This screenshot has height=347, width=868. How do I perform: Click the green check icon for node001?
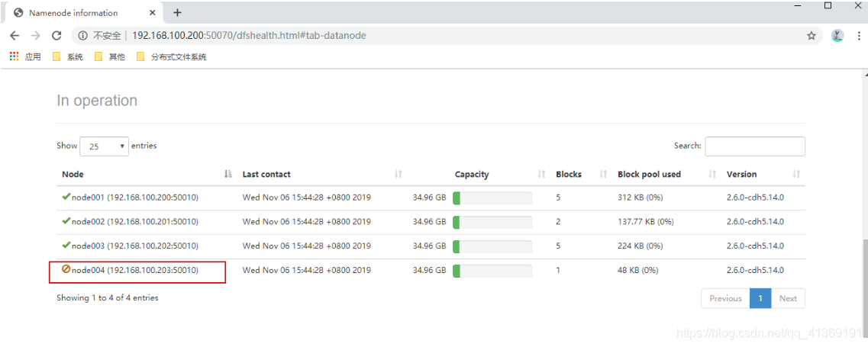[66, 197]
